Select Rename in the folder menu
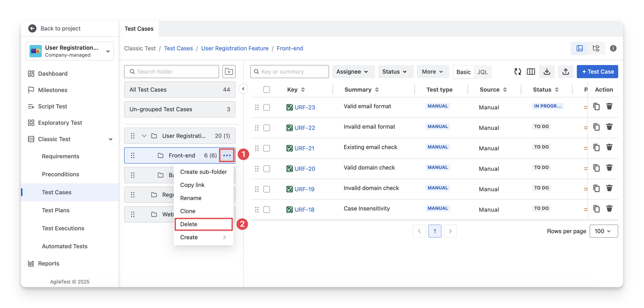The width and height of the screenshot is (644, 308). 191,198
